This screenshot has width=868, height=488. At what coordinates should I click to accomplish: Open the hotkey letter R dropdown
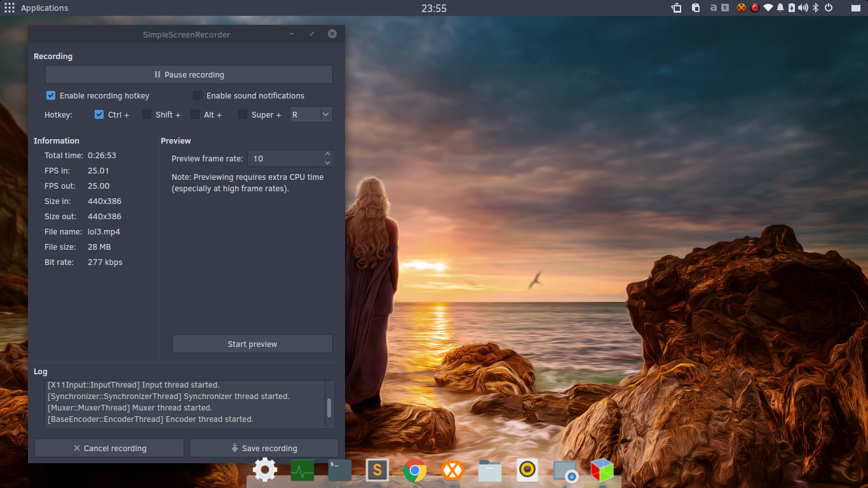click(311, 114)
